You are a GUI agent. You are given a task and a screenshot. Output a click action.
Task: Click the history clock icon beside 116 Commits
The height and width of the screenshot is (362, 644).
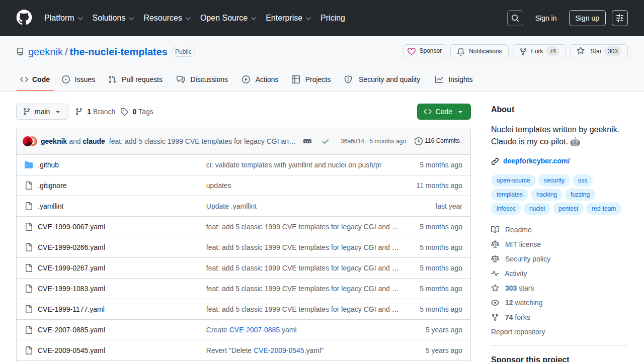click(x=419, y=141)
